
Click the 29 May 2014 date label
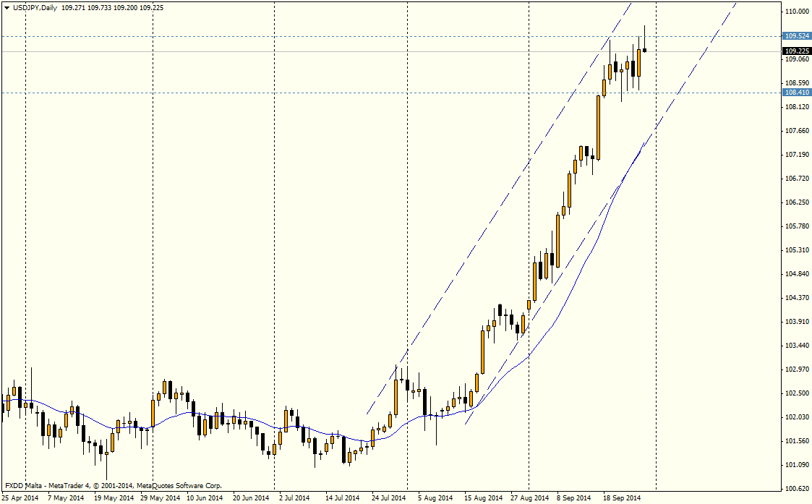click(x=160, y=498)
